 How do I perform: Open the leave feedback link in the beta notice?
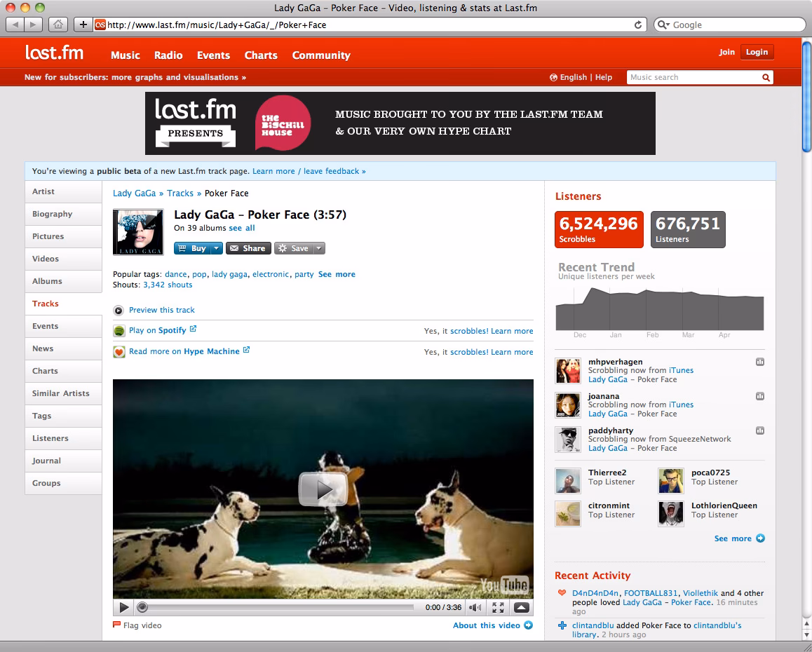pos(331,170)
